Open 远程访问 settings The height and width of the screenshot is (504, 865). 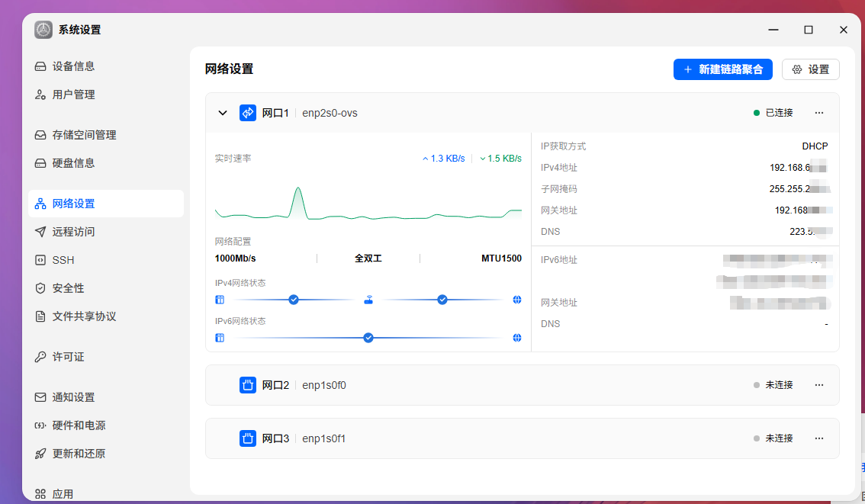(106, 232)
